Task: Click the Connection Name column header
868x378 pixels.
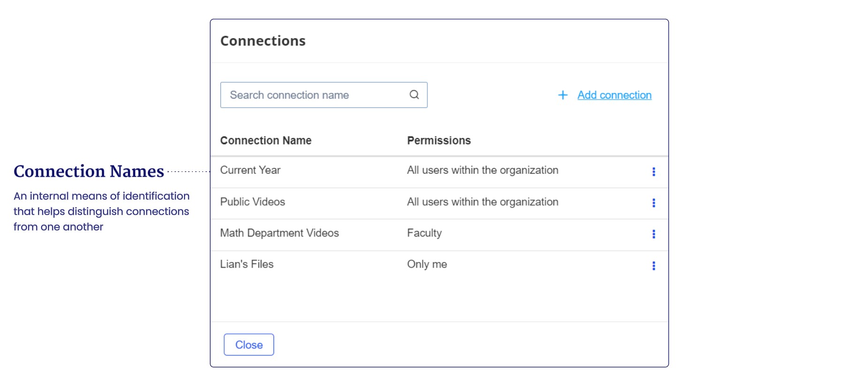Action: coord(266,140)
